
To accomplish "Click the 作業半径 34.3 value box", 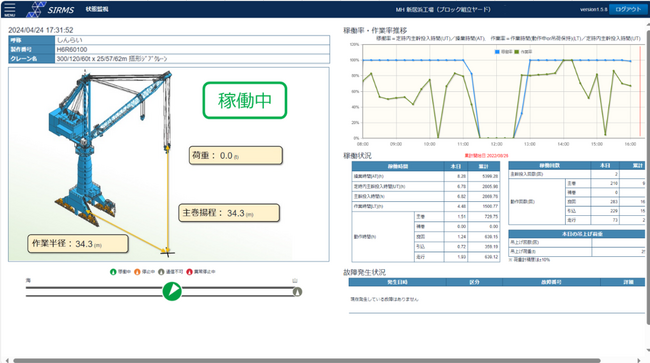I will coord(78,244).
